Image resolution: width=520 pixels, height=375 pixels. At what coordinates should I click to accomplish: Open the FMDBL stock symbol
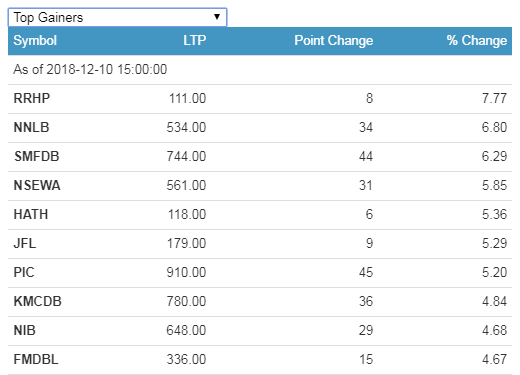point(36,360)
